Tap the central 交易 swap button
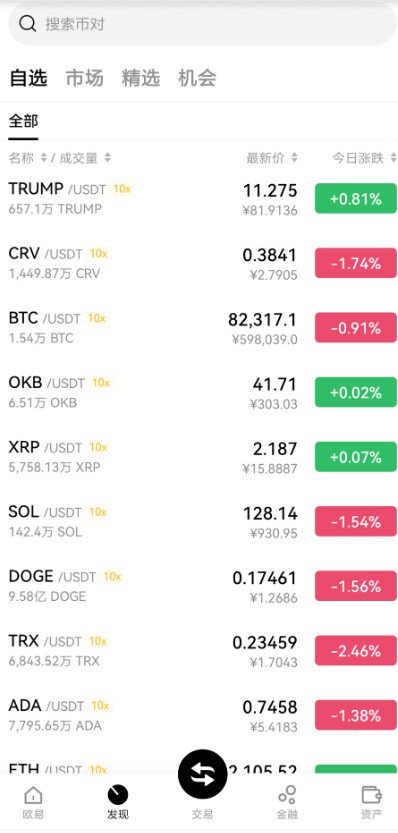 point(202,776)
